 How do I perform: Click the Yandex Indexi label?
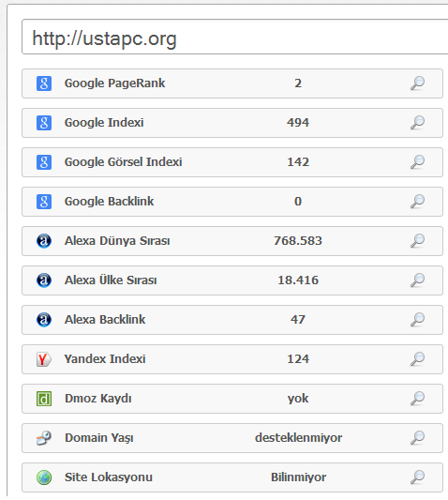(x=105, y=359)
